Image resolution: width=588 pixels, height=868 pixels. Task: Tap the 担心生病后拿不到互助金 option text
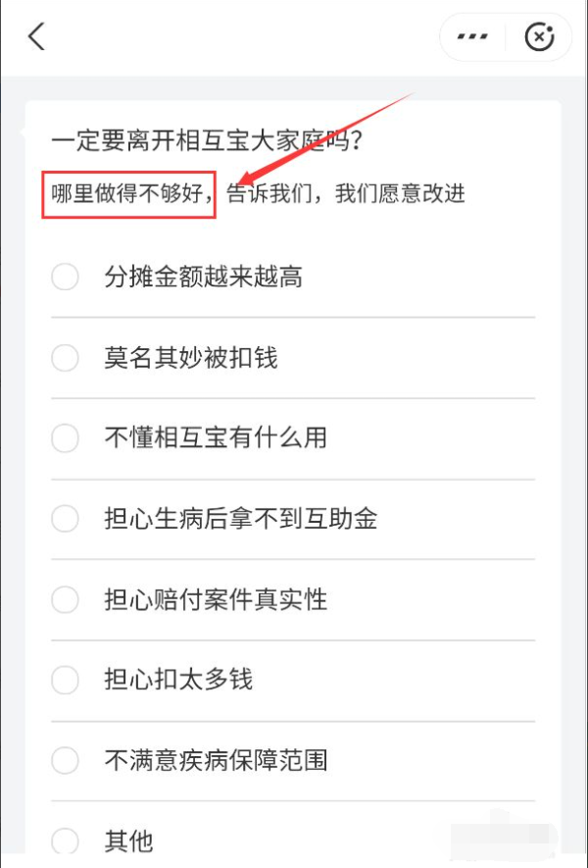[241, 518]
